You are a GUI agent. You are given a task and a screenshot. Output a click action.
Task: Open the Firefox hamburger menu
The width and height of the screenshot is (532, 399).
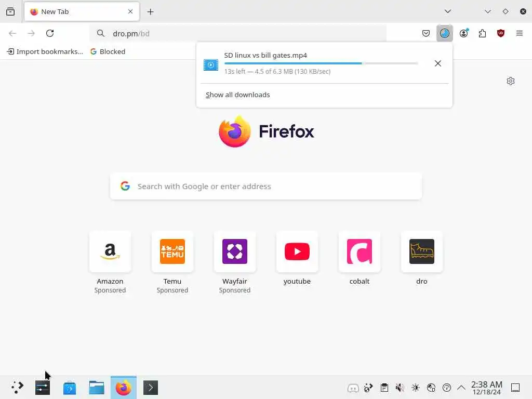pos(520,33)
